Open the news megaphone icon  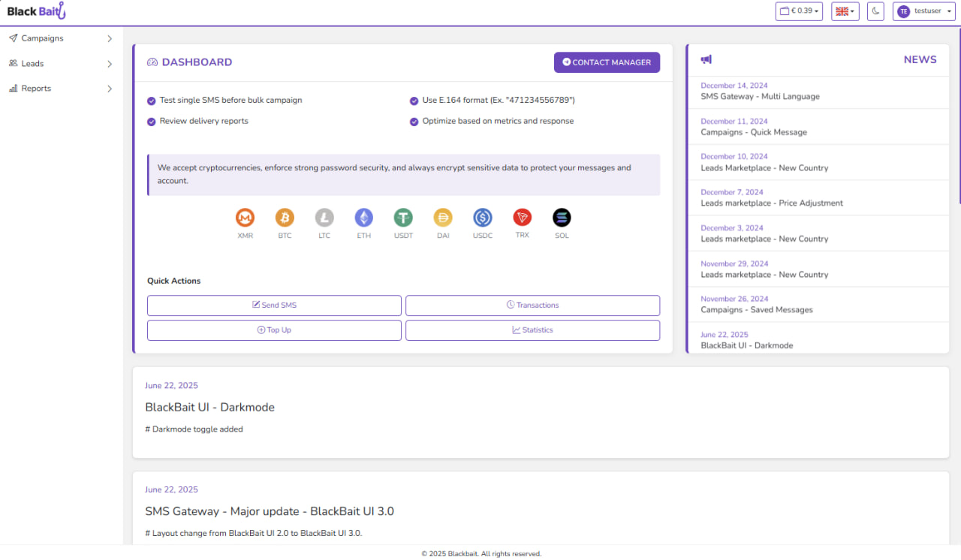pos(706,59)
